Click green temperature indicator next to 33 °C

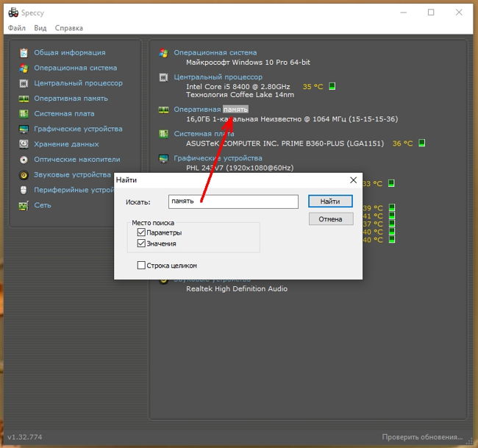tap(391, 183)
